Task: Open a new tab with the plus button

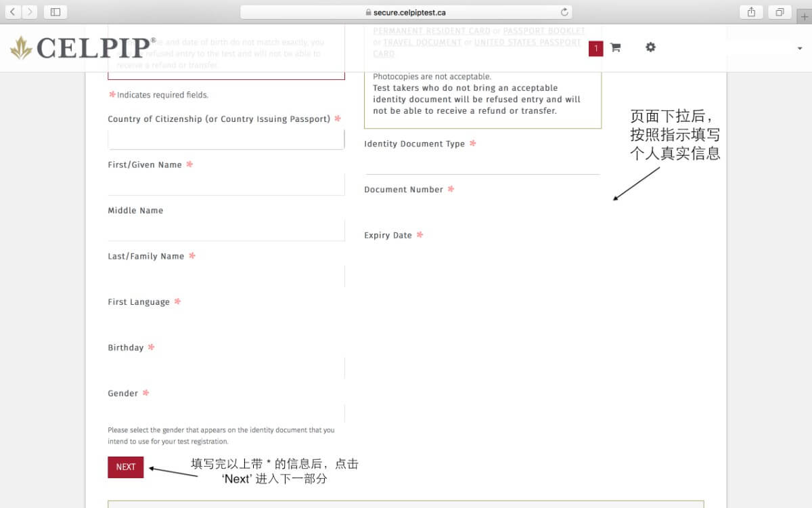Action: click(x=805, y=17)
